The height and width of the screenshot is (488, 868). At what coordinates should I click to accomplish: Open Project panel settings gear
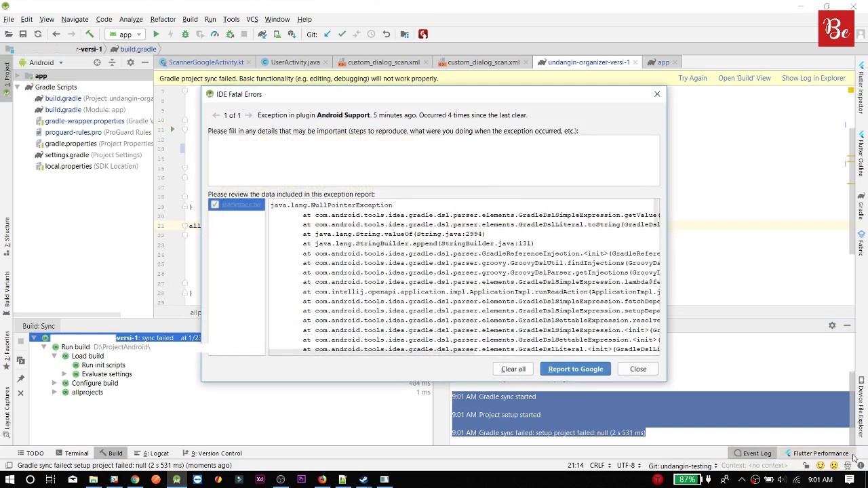tap(130, 62)
